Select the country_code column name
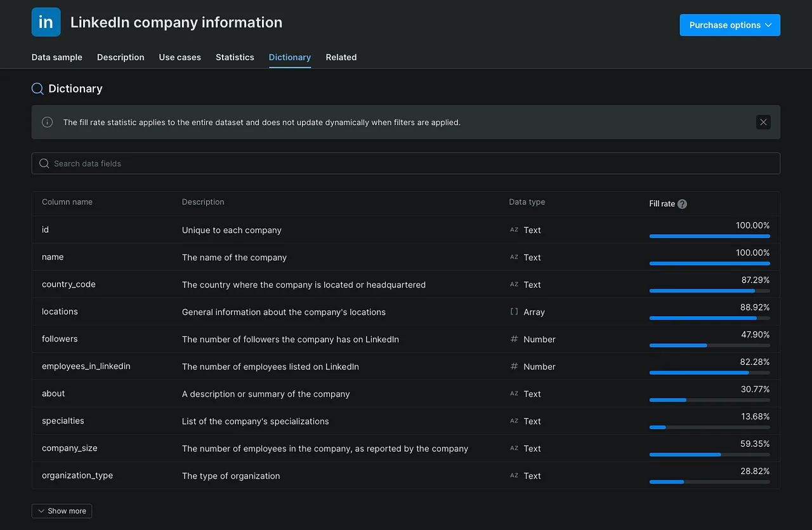The image size is (812, 530). point(69,284)
